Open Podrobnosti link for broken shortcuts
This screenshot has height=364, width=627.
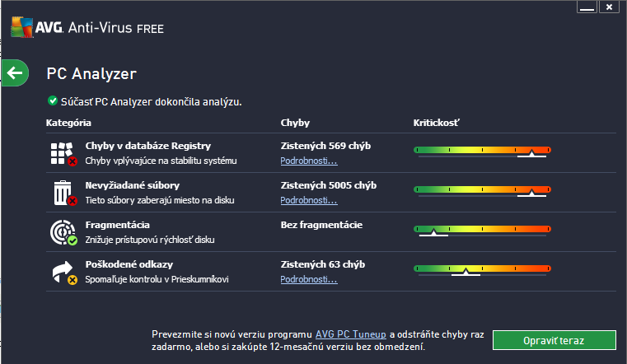click(x=308, y=279)
